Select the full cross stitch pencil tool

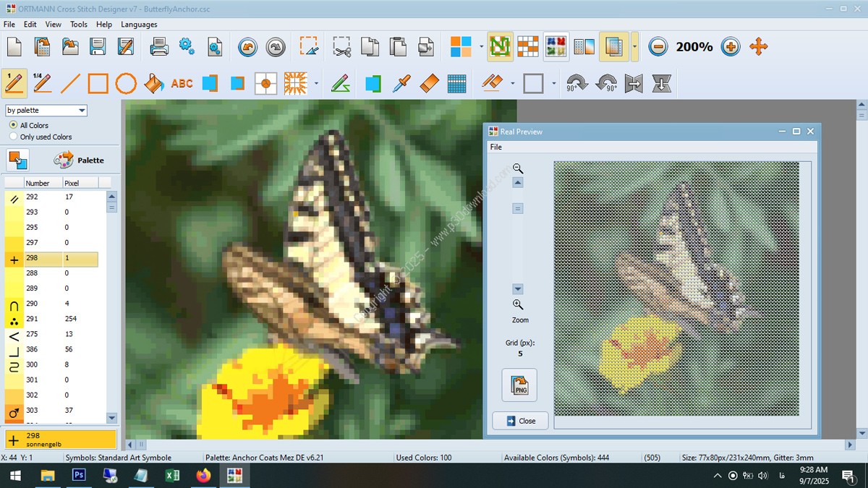pos(14,84)
